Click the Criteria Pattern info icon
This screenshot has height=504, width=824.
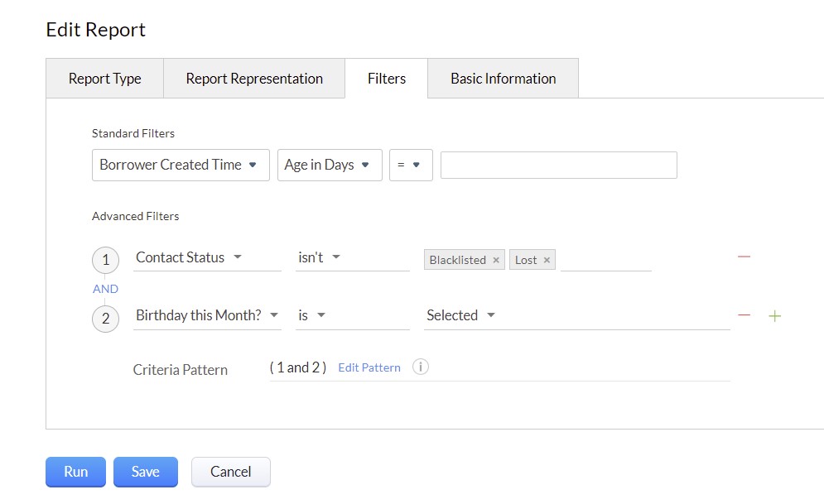[421, 367]
